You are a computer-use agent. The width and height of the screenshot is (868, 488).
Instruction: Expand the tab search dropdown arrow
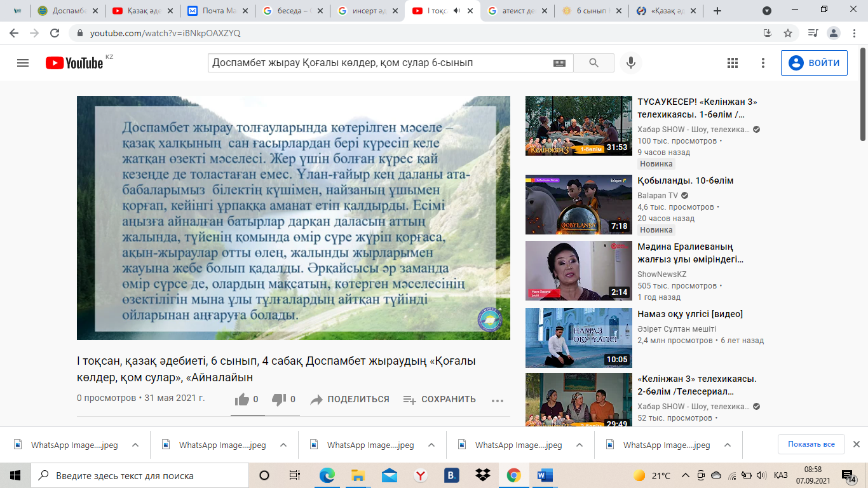(767, 11)
